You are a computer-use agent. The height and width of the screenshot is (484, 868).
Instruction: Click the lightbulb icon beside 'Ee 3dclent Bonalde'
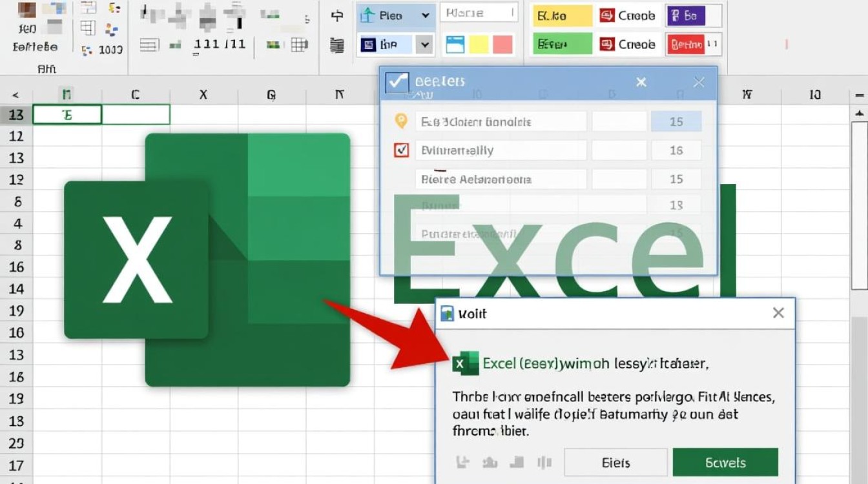[x=401, y=121]
